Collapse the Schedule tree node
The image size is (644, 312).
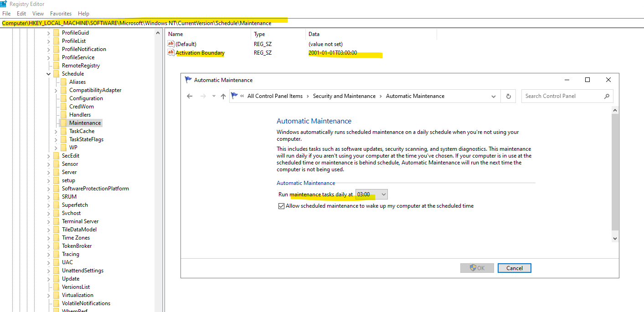point(48,74)
